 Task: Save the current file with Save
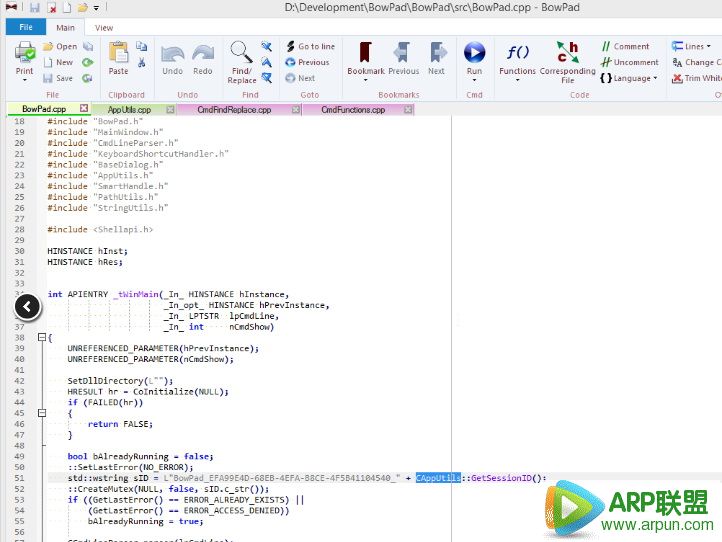58,78
